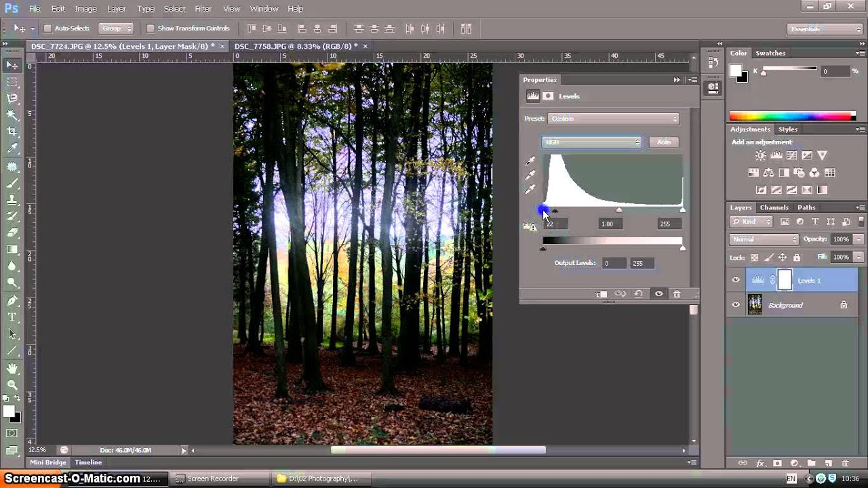Open the Mini Bridge panel tab

48,462
